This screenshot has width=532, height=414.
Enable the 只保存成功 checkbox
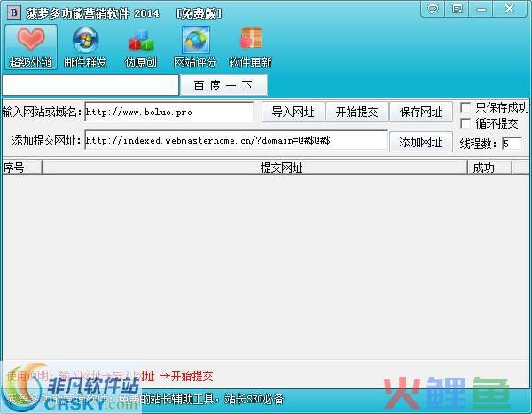click(x=465, y=107)
